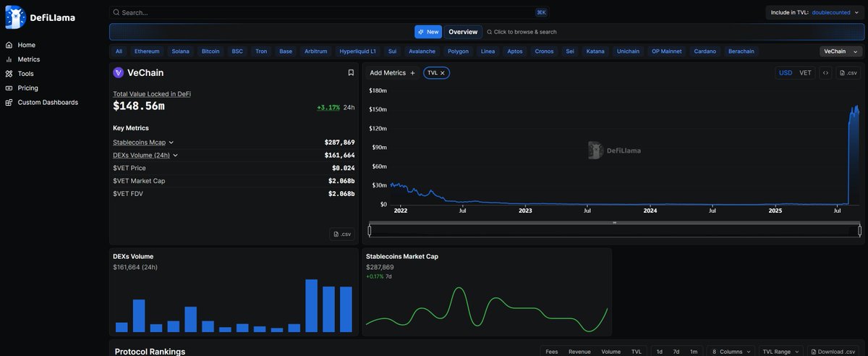This screenshot has height=356, width=868.
Task: Click the Metrics chart icon
Action: click(x=9, y=59)
